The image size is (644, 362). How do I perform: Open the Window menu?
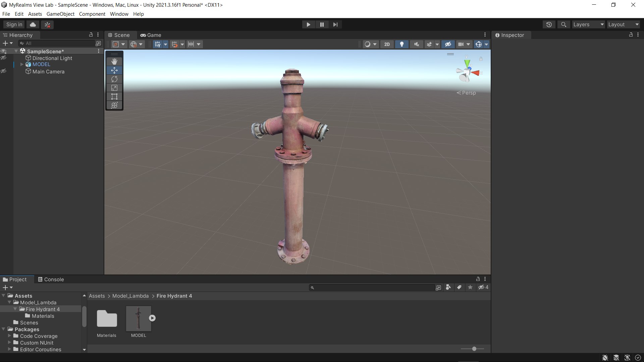[x=119, y=14]
